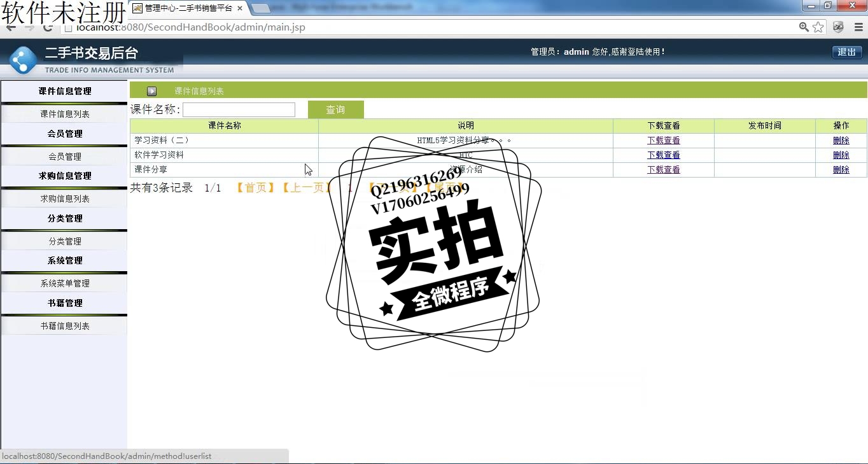This screenshot has height=464, width=868.
Task: Delete the 课件分享 row via 删除
Action: point(841,169)
